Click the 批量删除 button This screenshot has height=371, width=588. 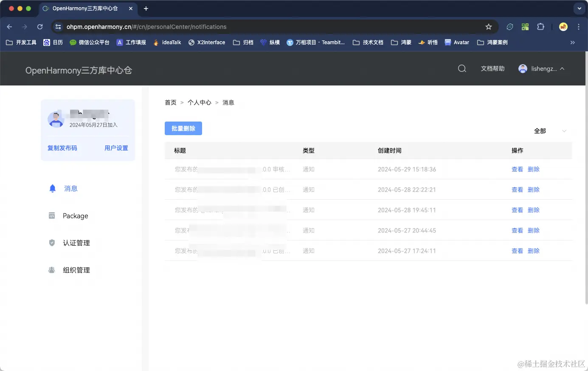[x=183, y=128]
